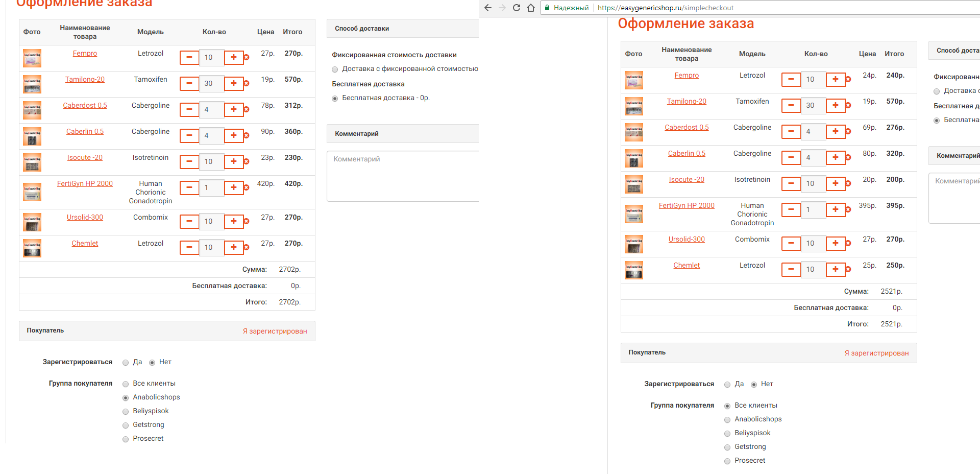Viewport: 980px width, 474px height.
Task: Click the green secure lock icon
Action: pos(547,8)
